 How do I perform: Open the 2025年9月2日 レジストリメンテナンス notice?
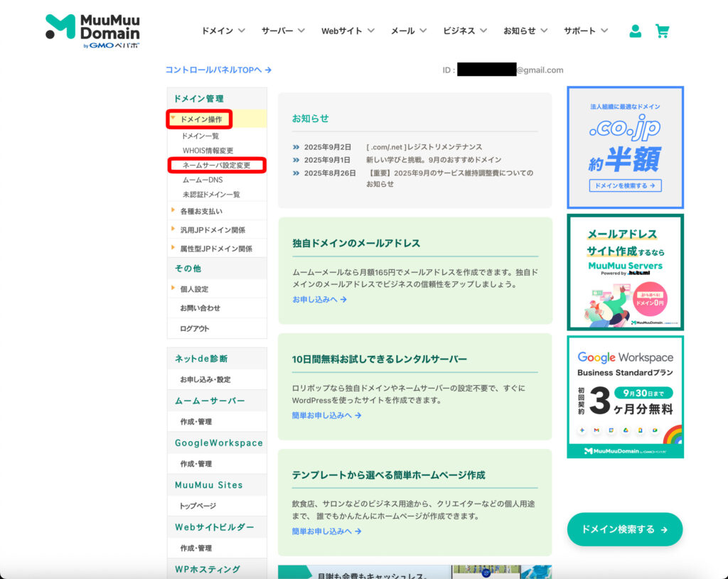coord(424,147)
